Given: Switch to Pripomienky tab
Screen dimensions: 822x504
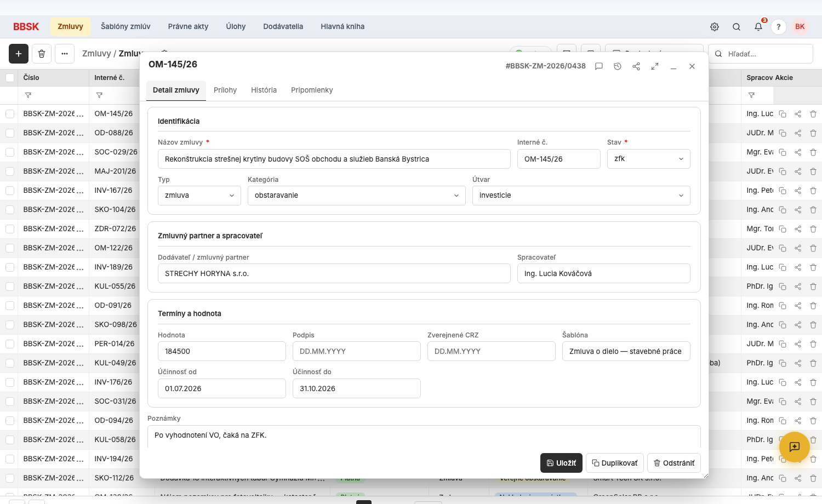Looking at the screenshot, I should (312, 90).
